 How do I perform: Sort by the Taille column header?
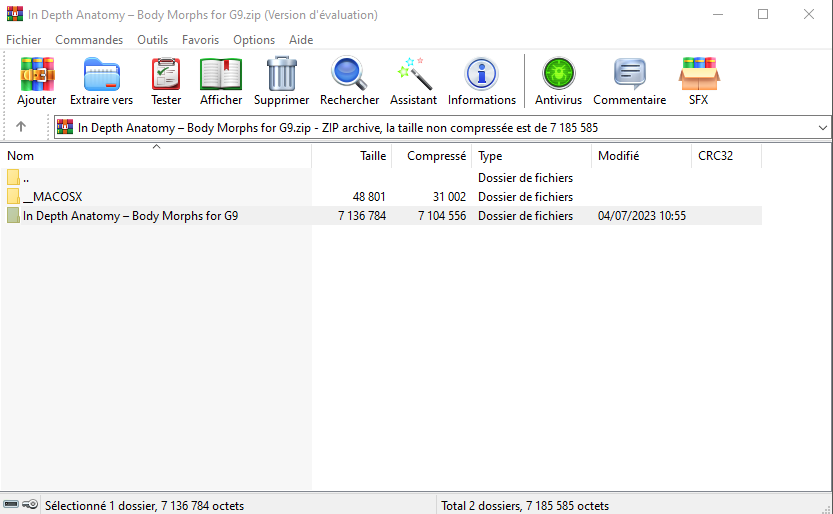pyautogui.click(x=352, y=156)
